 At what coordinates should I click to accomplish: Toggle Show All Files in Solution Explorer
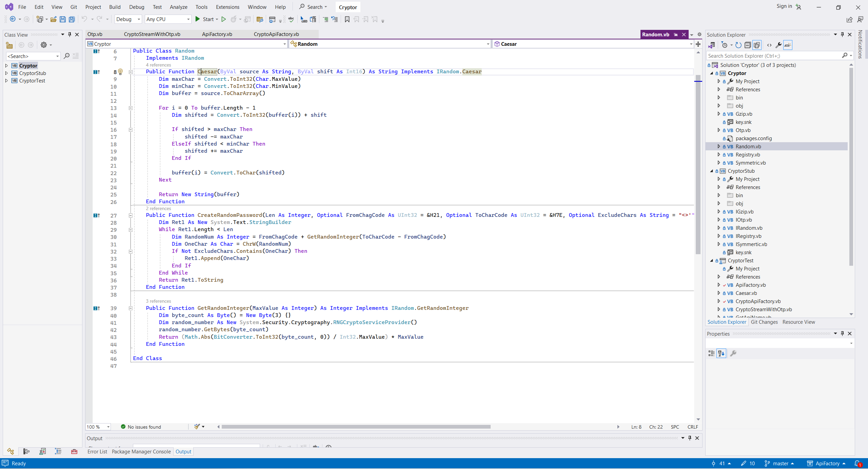pyautogui.click(x=757, y=45)
